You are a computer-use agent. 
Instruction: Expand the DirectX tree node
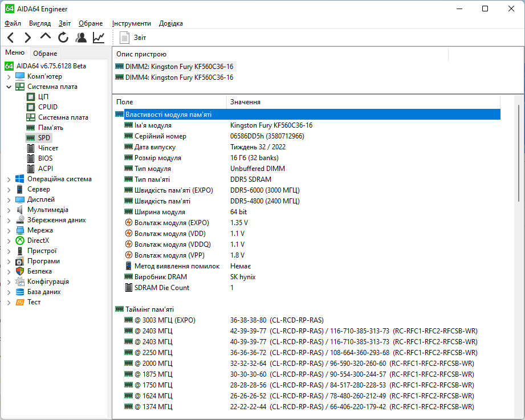[x=9, y=241]
